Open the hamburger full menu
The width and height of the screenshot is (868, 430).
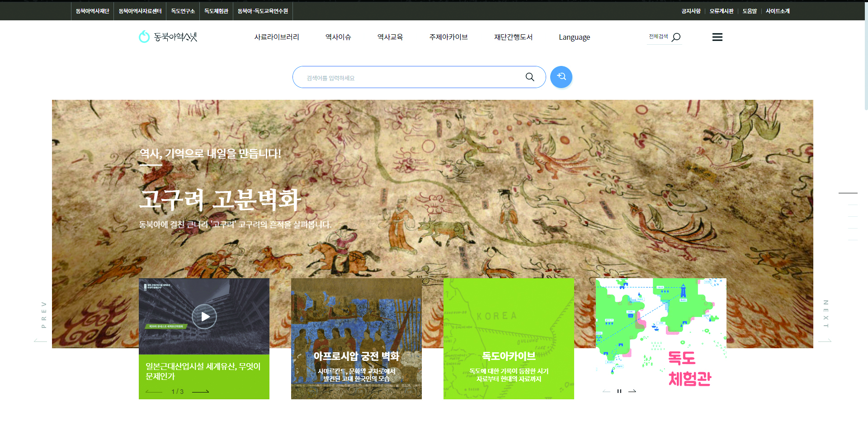717,37
